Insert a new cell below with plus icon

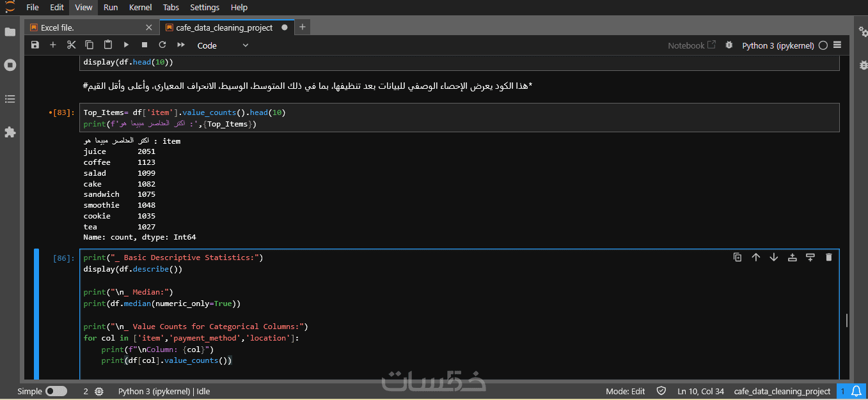coord(53,45)
